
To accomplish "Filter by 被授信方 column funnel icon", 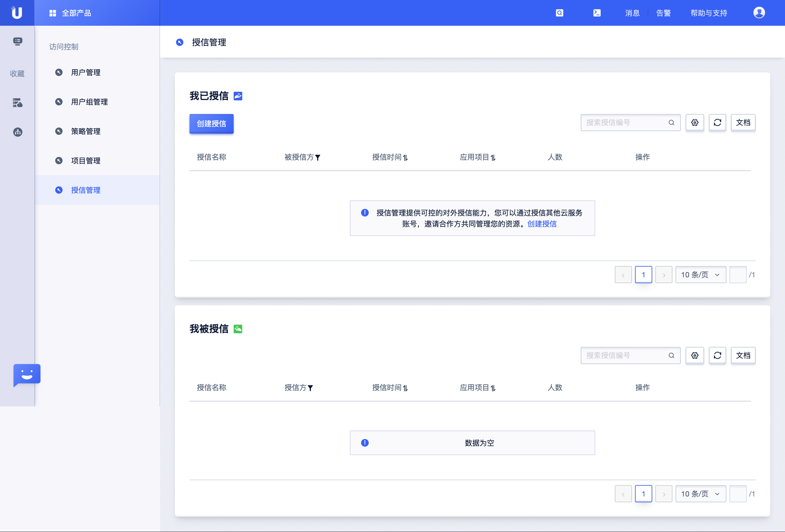I will click(317, 157).
